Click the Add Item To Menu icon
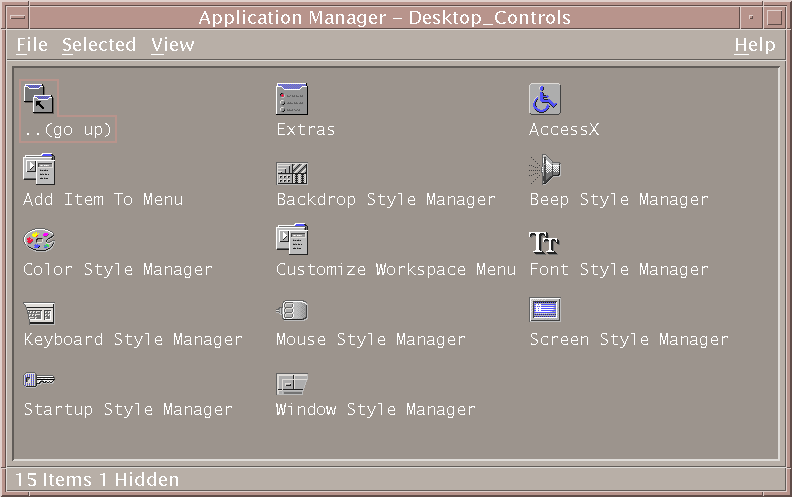This screenshot has width=792, height=497. click(x=40, y=169)
